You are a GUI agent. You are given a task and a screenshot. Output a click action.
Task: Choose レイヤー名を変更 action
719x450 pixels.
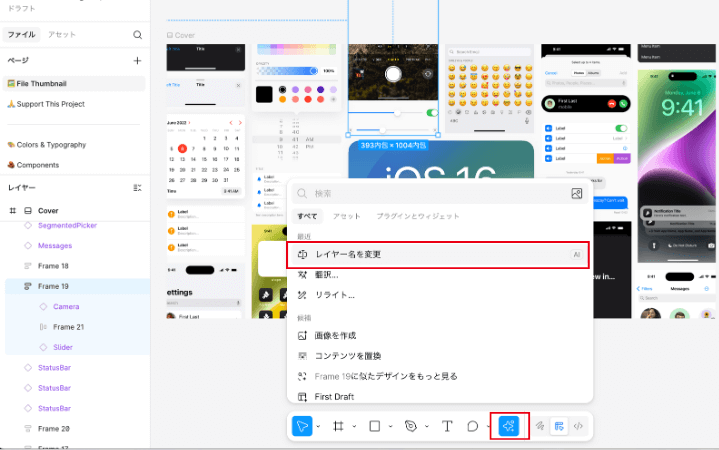tap(438, 255)
